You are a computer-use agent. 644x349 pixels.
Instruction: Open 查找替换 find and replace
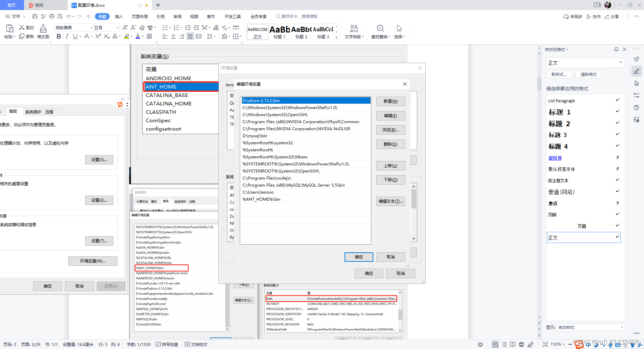click(381, 32)
